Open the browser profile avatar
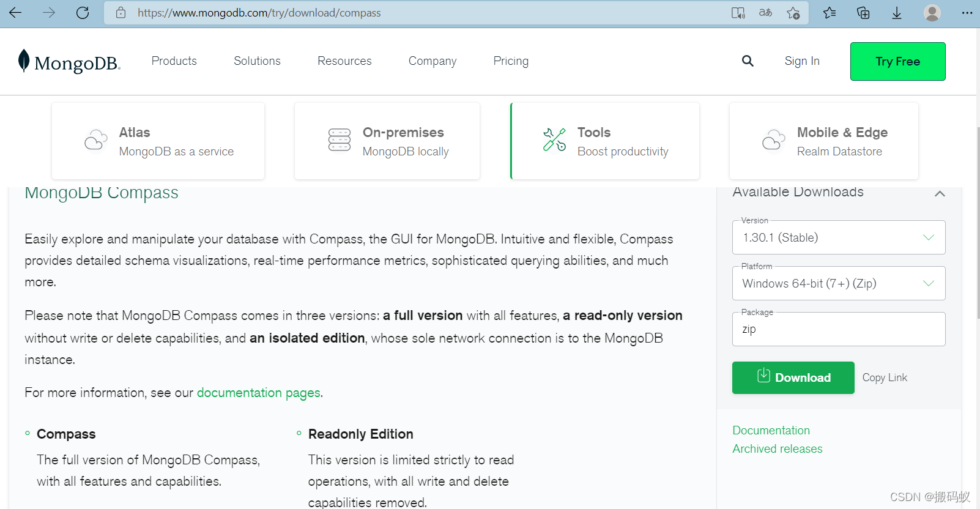 932,13
